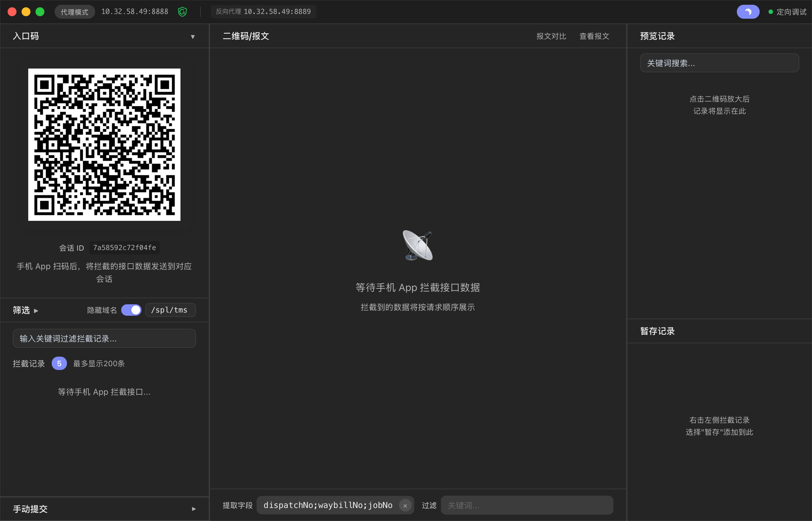Click the 关键词搜索 box under 预览记录
The width and height of the screenshot is (812, 521).
pyautogui.click(x=719, y=63)
